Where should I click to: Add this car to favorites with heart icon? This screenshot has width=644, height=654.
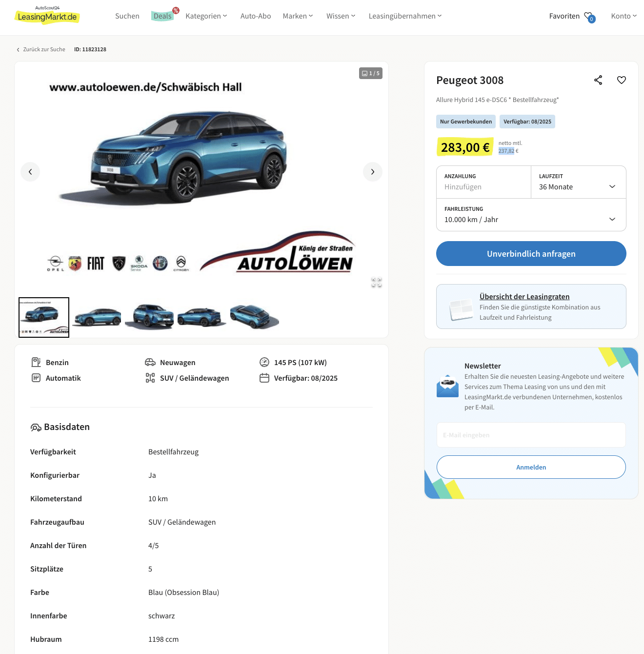coord(622,80)
